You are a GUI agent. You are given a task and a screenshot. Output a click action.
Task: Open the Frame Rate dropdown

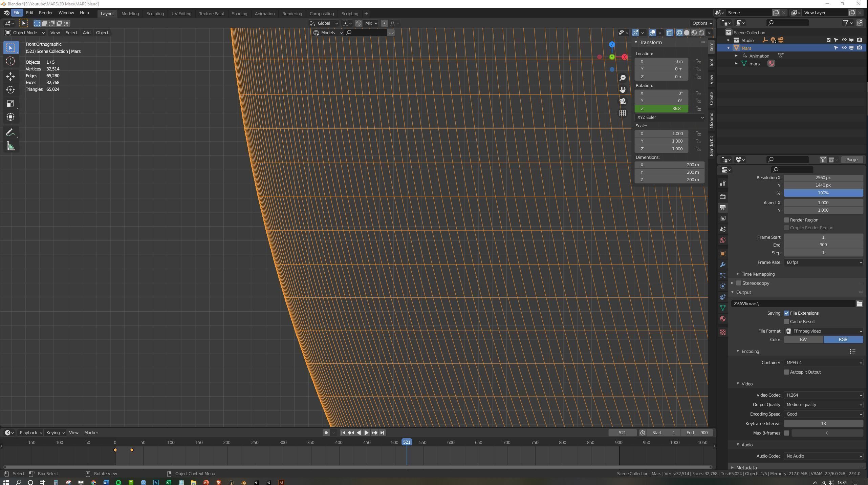(823, 262)
